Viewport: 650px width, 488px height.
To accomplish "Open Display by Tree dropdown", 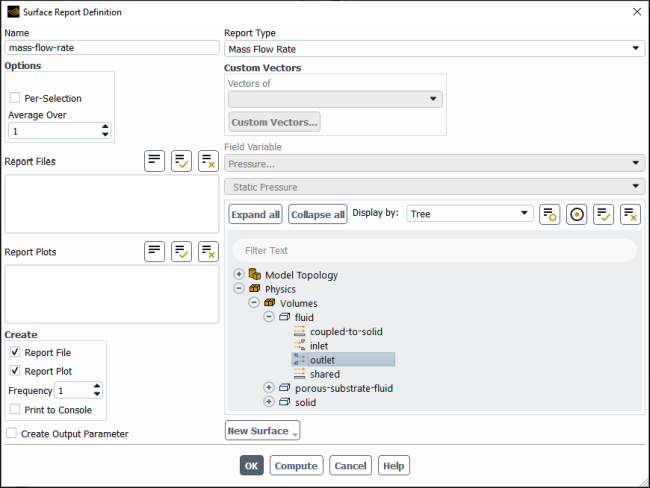I will click(469, 214).
